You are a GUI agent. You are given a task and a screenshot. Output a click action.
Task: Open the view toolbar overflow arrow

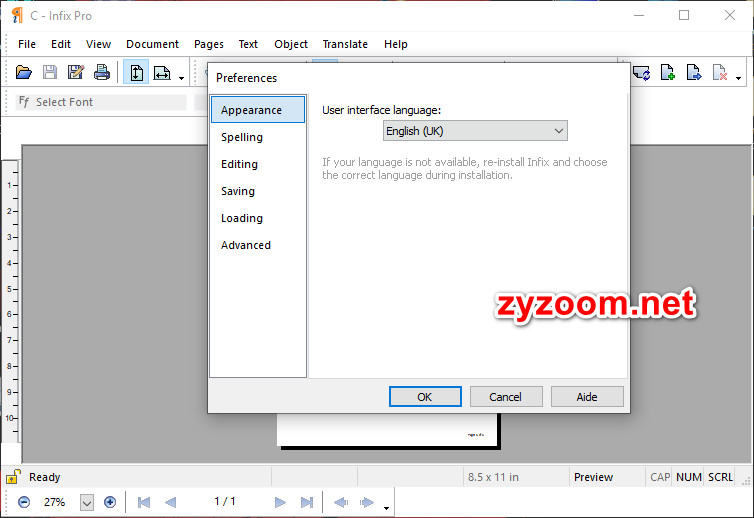[x=181, y=78]
